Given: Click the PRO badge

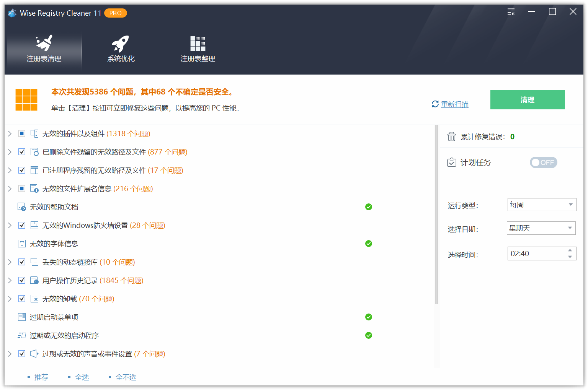Looking at the screenshot, I should [116, 13].
